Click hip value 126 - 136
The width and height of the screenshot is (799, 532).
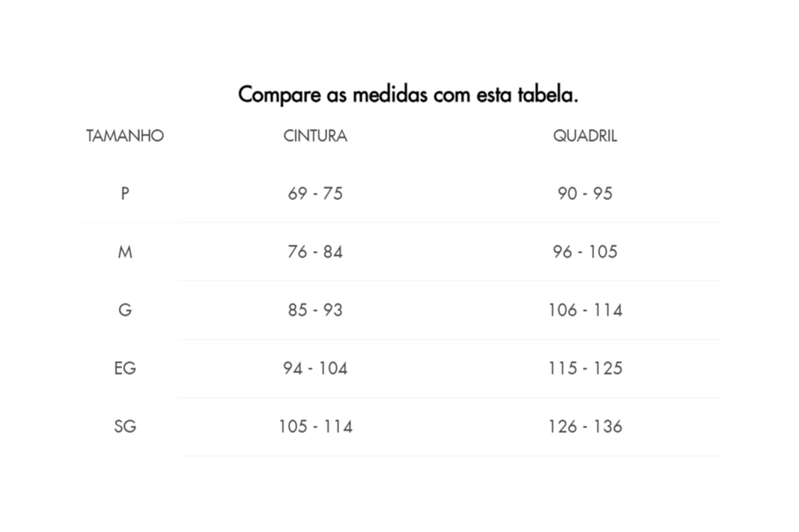(x=585, y=426)
